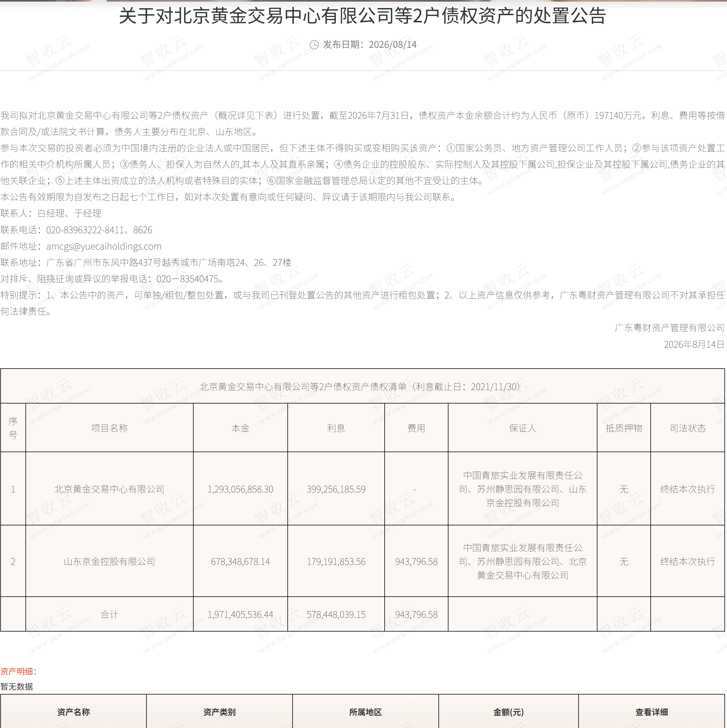This screenshot has width=727, height=728.
Task: Click the 资产类别 column header
Action: point(219,712)
